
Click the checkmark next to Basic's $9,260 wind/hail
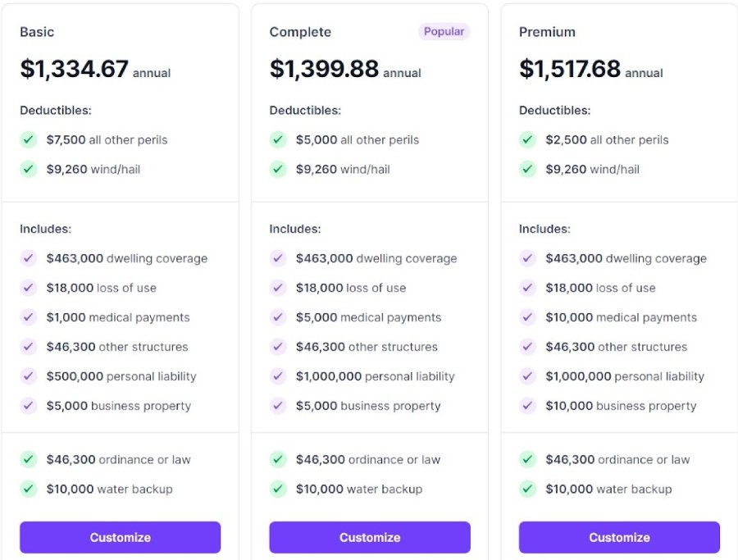(28, 170)
